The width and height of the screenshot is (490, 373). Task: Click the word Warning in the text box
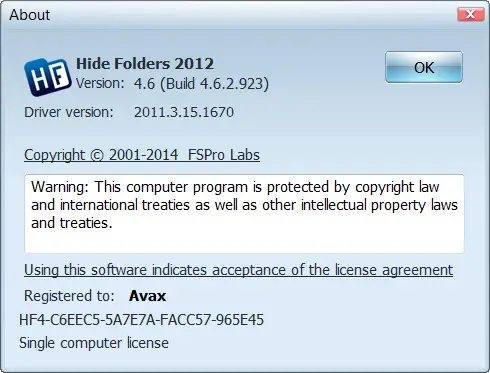60,187
